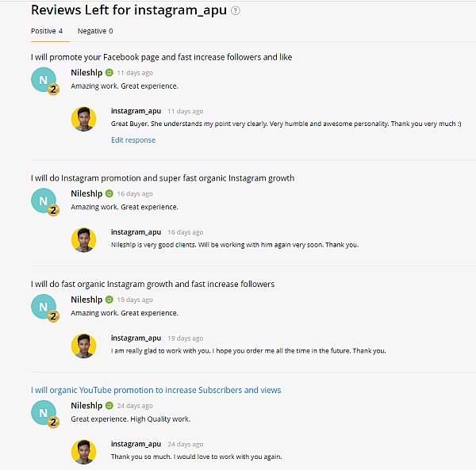The height and width of the screenshot is (470, 476).
Task: Open instagram_apu profile photo in 24 days ago reply
Action: (84, 452)
